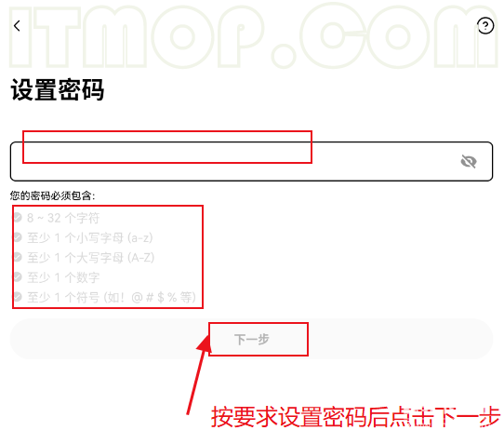Click the check icon beside 大写字母 requirement
504x444 pixels.
tap(18, 257)
